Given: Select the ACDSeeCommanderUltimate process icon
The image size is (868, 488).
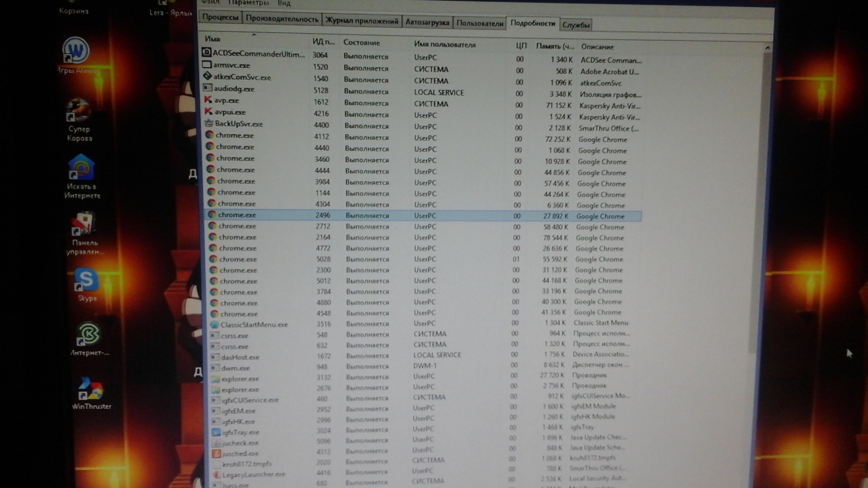Looking at the screenshot, I should tap(207, 53).
